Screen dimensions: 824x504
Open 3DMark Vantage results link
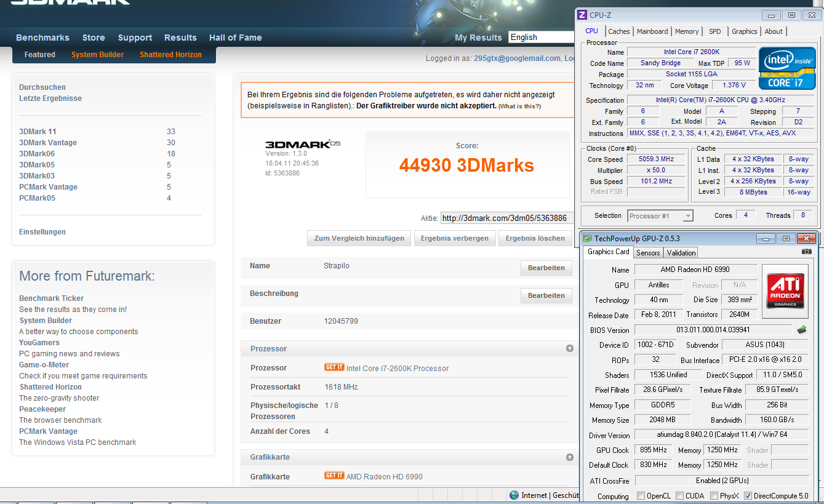point(48,142)
